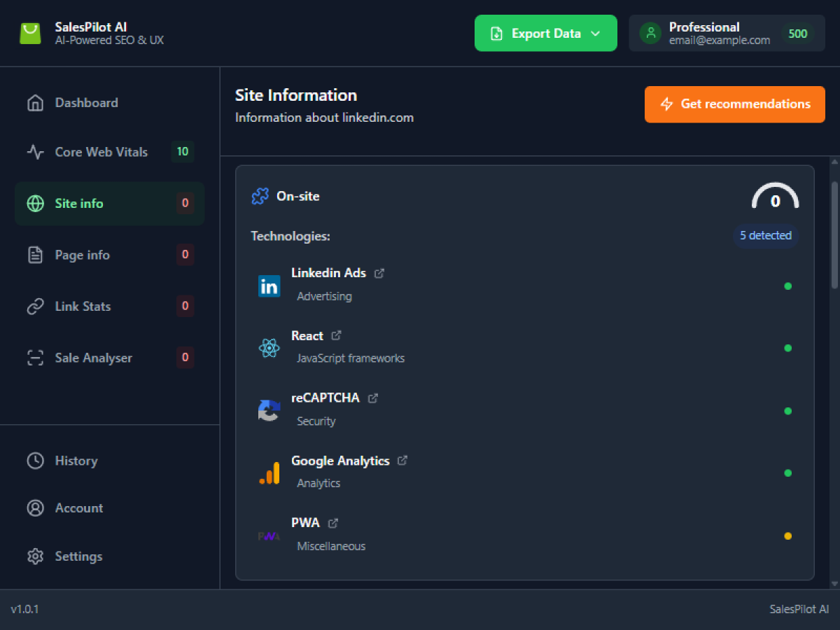Select Sale Analyser in the sidebar
This screenshot has width=840, height=630.
coord(93,358)
